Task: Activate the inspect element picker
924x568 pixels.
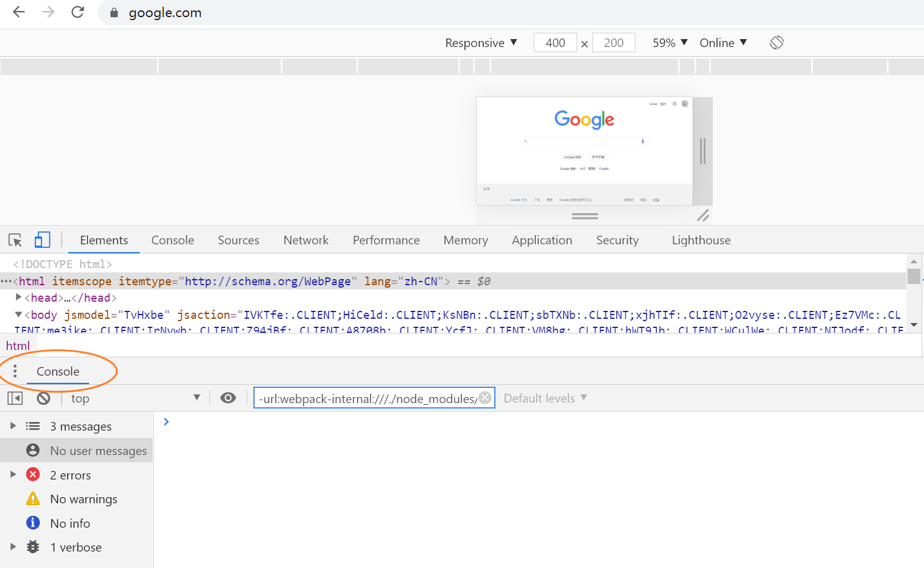Action: coord(15,240)
